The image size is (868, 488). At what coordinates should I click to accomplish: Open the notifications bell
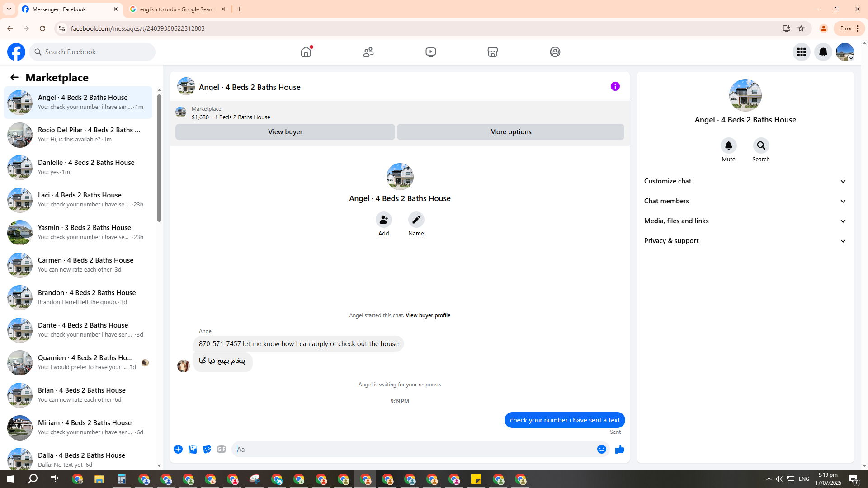tap(823, 52)
